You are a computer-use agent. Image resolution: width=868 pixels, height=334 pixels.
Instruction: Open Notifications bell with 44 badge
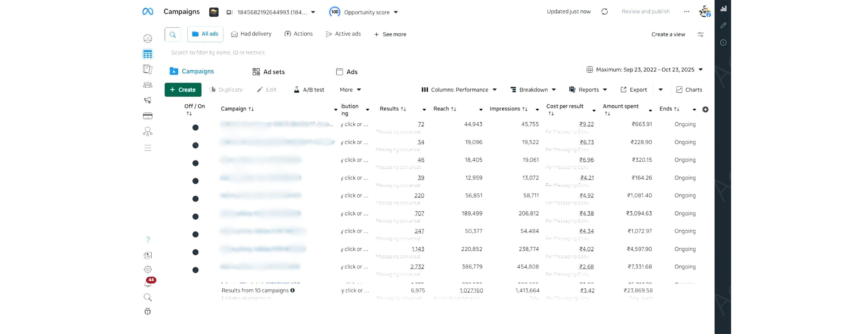tap(149, 282)
